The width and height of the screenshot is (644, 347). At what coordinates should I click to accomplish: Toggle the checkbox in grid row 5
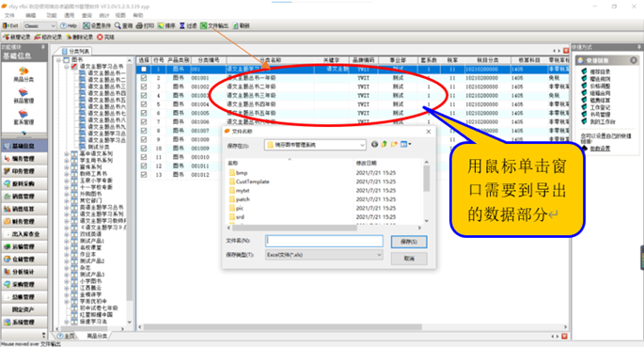(x=144, y=104)
